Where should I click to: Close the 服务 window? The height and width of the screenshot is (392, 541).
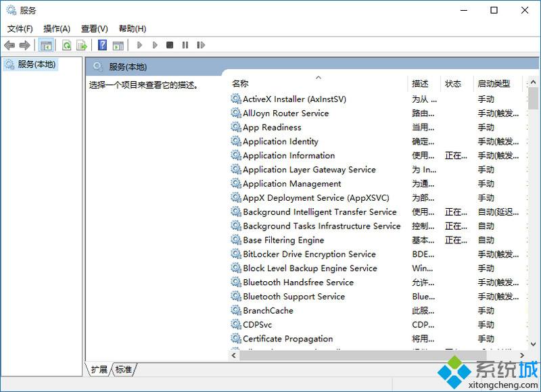point(525,10)
